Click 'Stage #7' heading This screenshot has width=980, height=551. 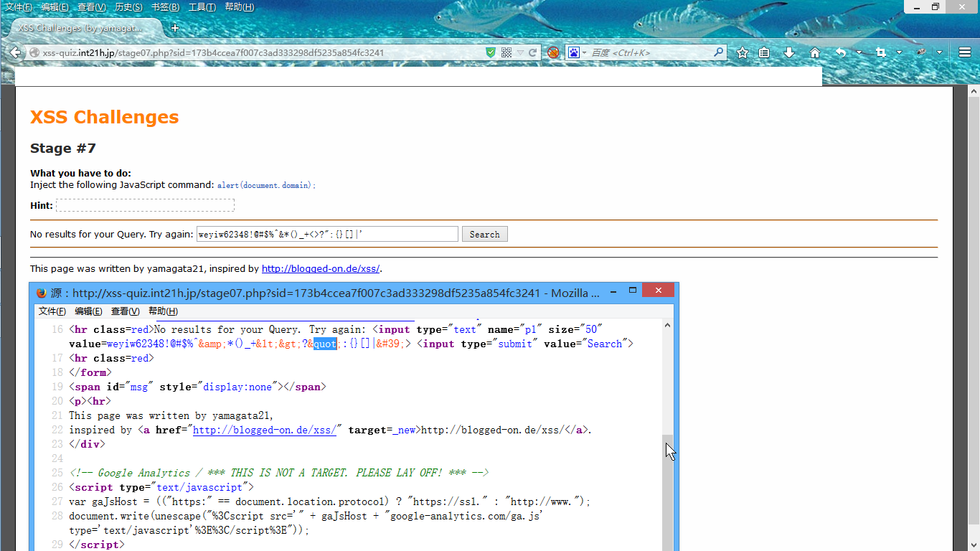tap(63, 149)
